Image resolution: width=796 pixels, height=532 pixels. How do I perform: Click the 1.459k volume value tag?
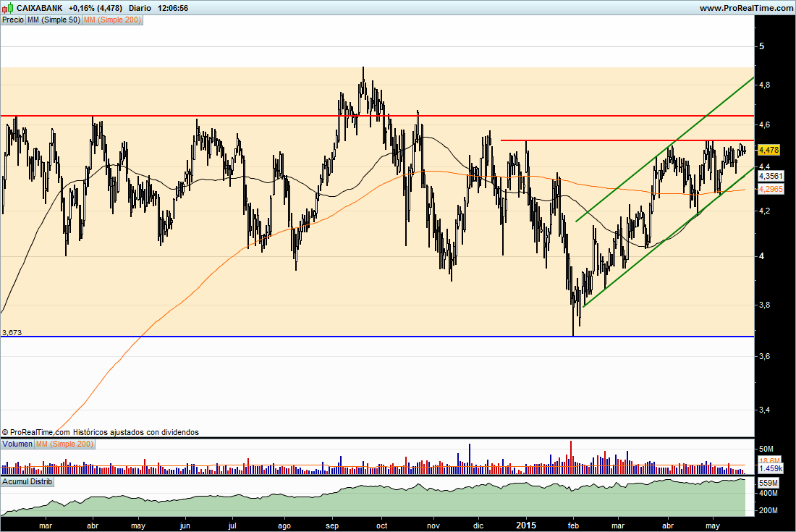click(771, 468)
